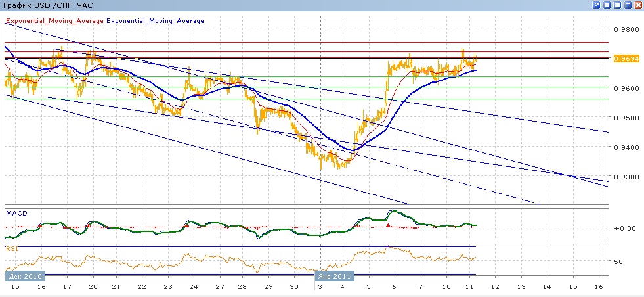Click the График USD/CHF ЧАС title text
The image size is (644, 297).
click(x=49, y=5)
